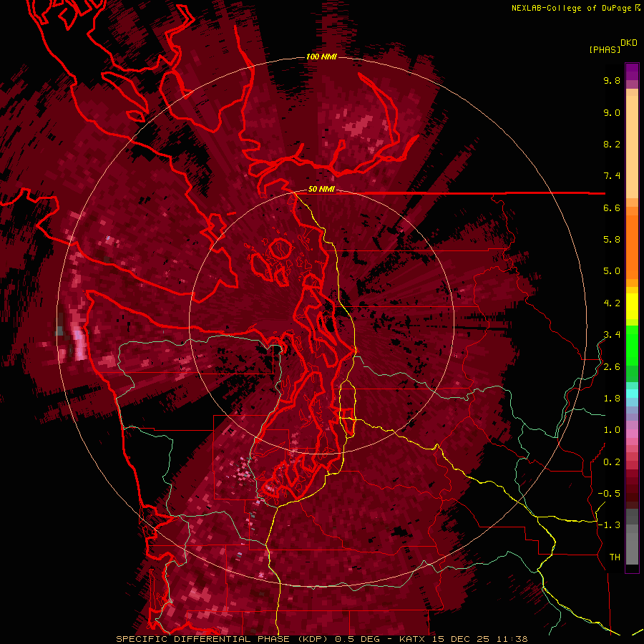
Task: Click the purple top segment of the color bar
Action: pos(632,72)
